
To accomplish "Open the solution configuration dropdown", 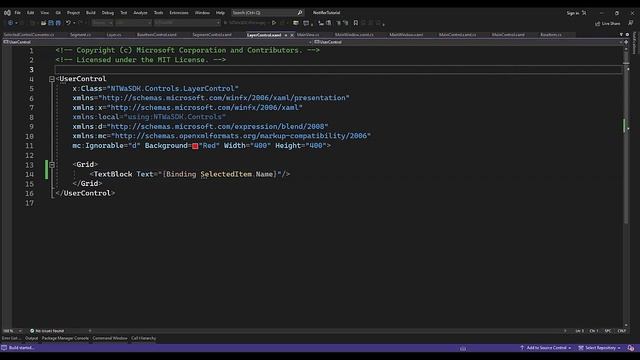I will pos(102,23).
